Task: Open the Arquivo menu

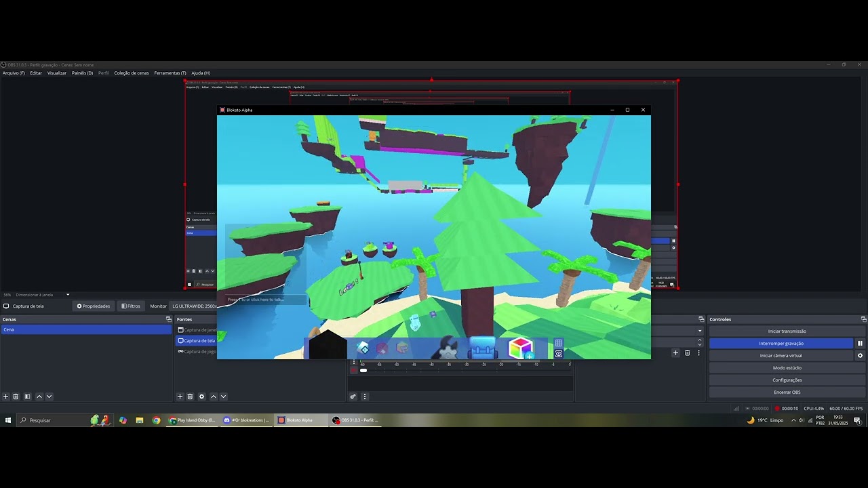Action: click(14, 73)
